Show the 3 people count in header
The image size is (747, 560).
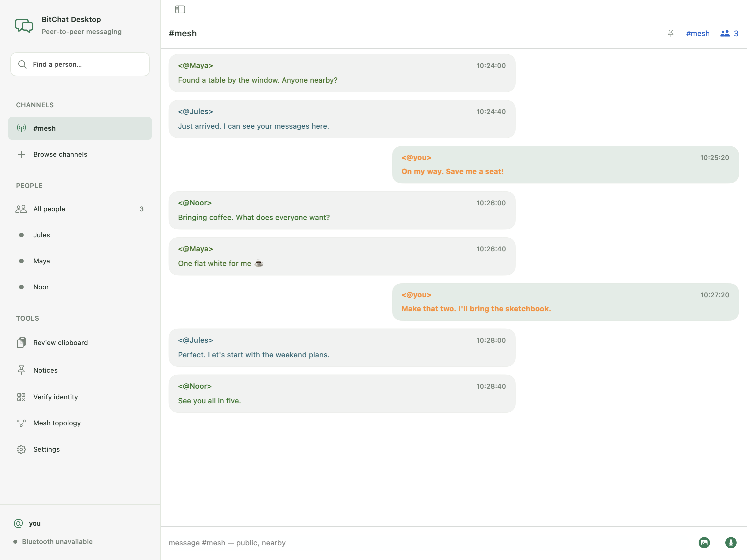pyautogui.click(x=729, y=33)
